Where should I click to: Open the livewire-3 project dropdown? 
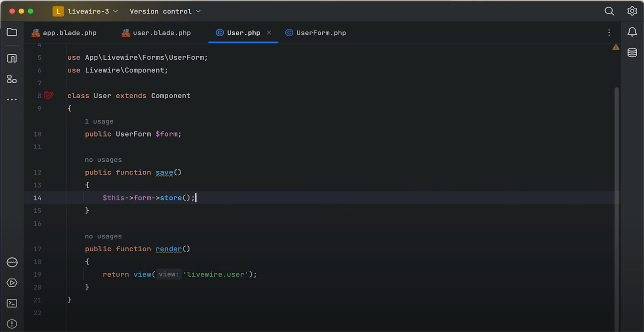(x=93, y=11)
